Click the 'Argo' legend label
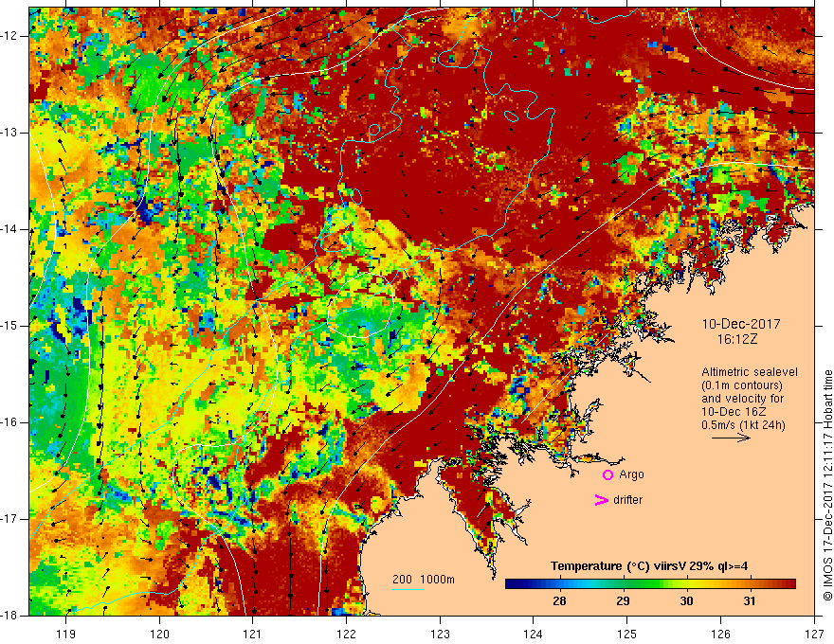The height and width of the screenshot is (644, 834). (x=631, y=475)
